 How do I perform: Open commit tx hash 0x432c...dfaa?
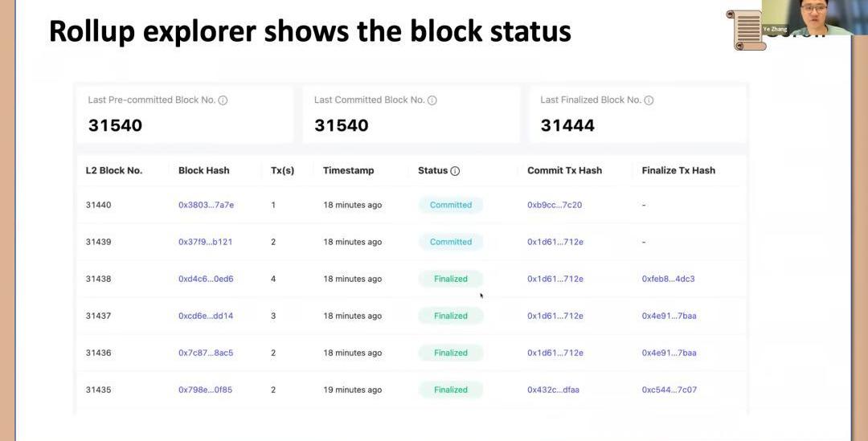point(553,390)
